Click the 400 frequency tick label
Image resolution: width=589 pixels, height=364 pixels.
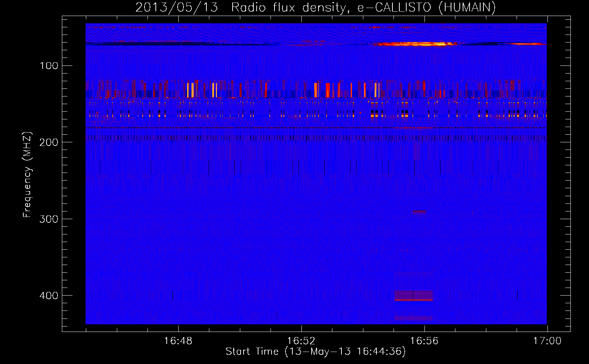[49, 296]
